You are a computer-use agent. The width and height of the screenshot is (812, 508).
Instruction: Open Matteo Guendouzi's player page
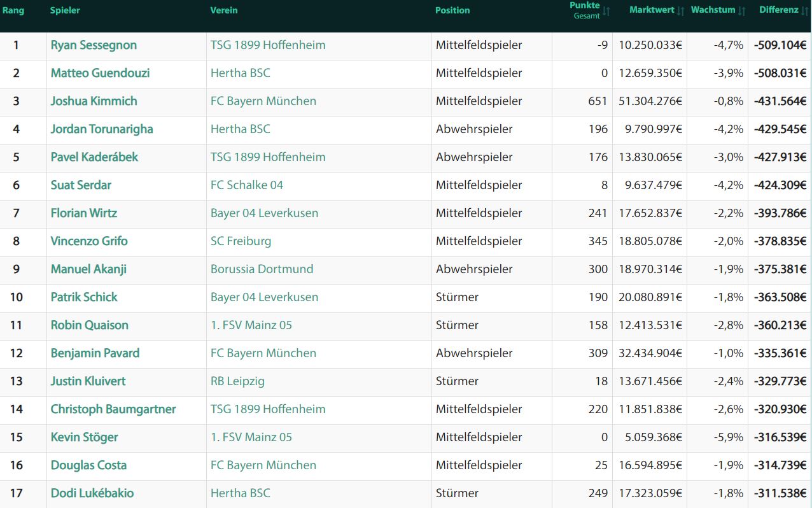(100, 73)
